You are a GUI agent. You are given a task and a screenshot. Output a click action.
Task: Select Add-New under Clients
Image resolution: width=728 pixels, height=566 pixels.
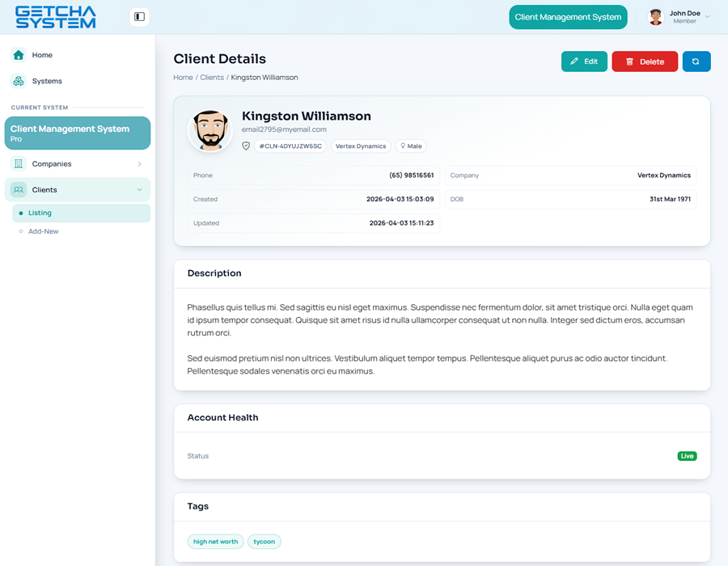click(x=44, y=231)
